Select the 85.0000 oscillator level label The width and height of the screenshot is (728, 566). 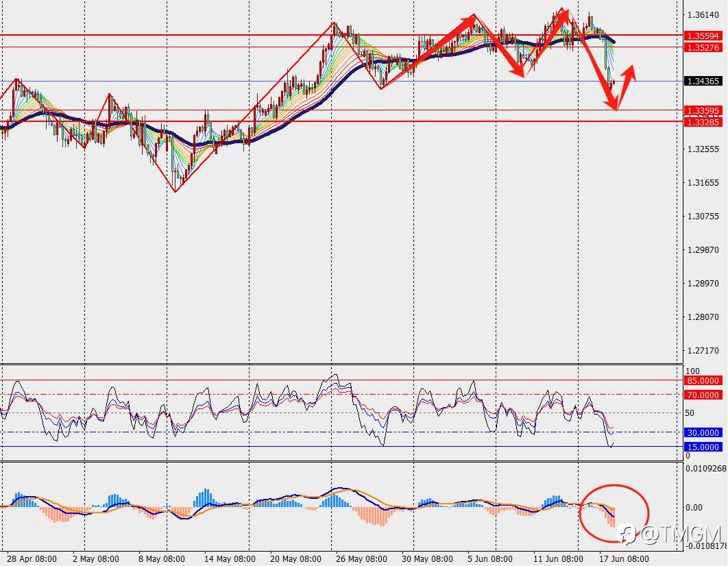703,380
